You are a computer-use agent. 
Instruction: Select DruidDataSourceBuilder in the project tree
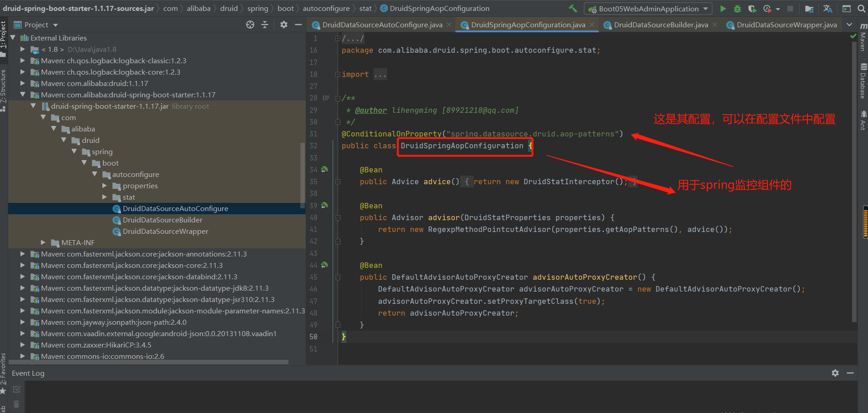[162, 220]
